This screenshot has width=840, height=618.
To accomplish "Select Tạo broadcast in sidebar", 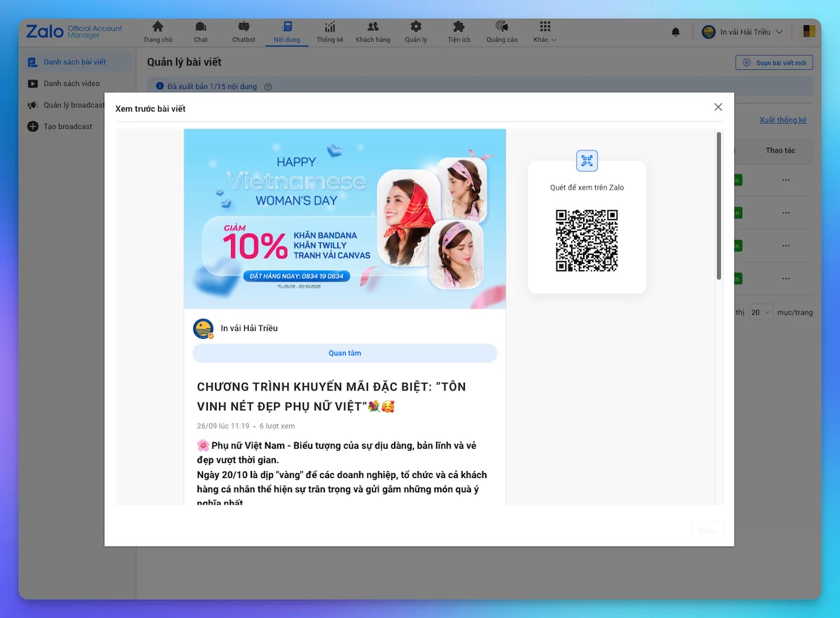I will (68, 127).
